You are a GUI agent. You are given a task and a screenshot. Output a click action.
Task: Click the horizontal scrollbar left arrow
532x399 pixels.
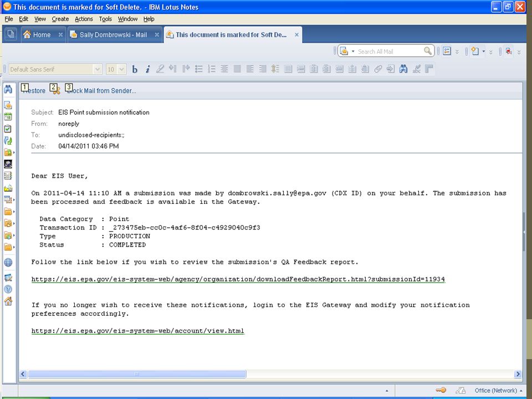(23, 374)
